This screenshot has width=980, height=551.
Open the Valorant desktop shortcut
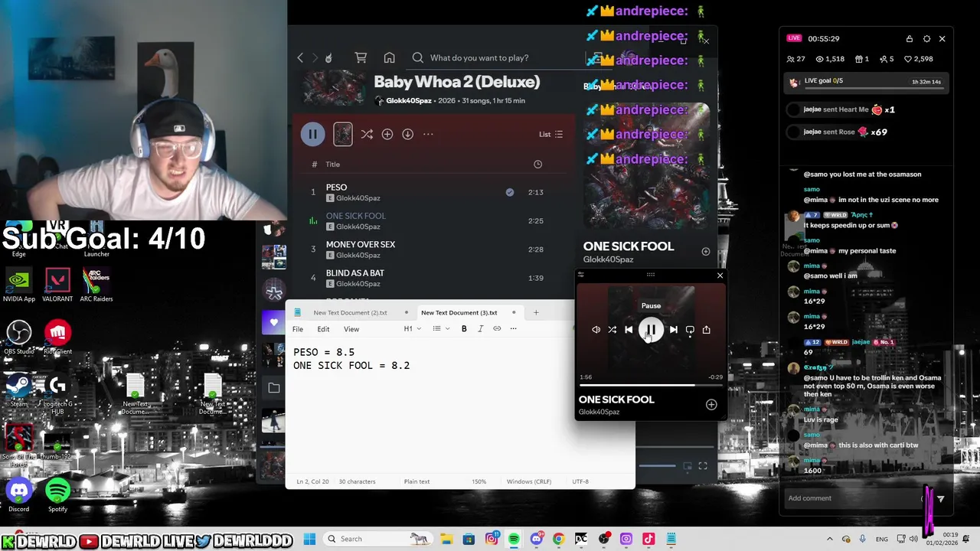point(57,285)
